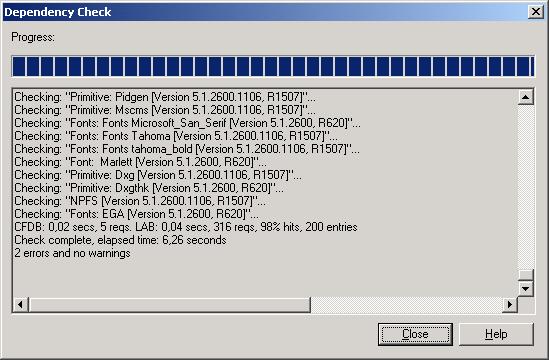
Task: Click the vertical scrollbar up arrow
Action: [526, 97]
